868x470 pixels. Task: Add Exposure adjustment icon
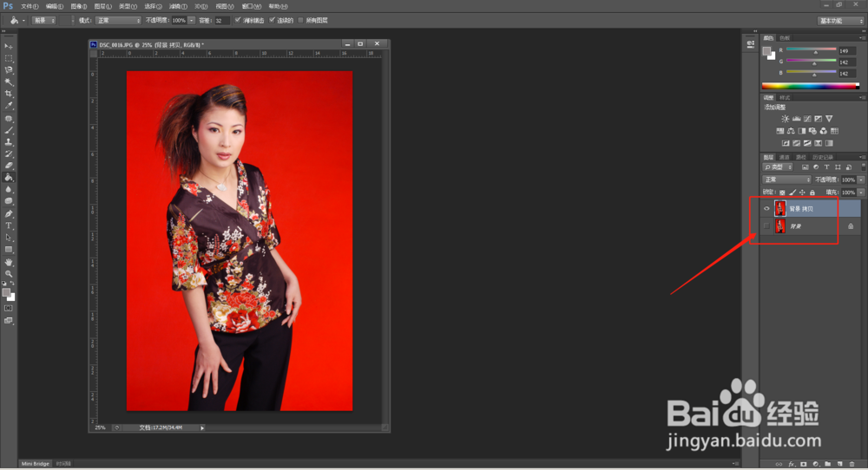tap(819, 119)
